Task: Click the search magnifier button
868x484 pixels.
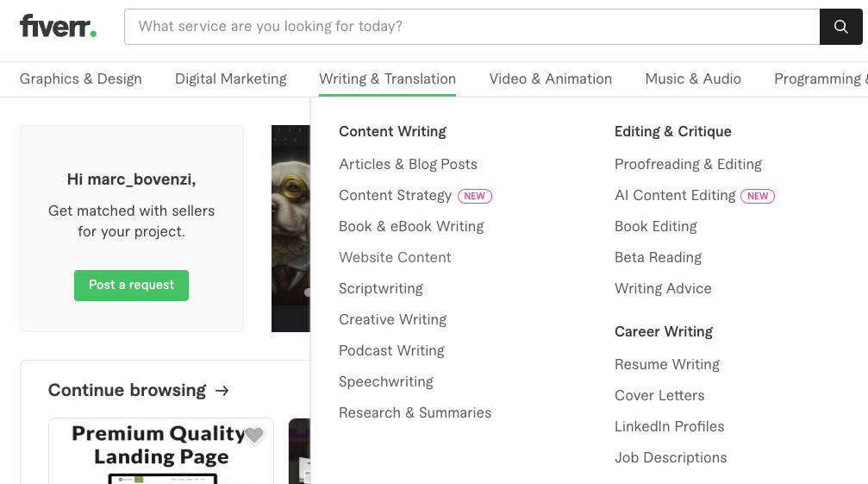Action: [841, 27]
